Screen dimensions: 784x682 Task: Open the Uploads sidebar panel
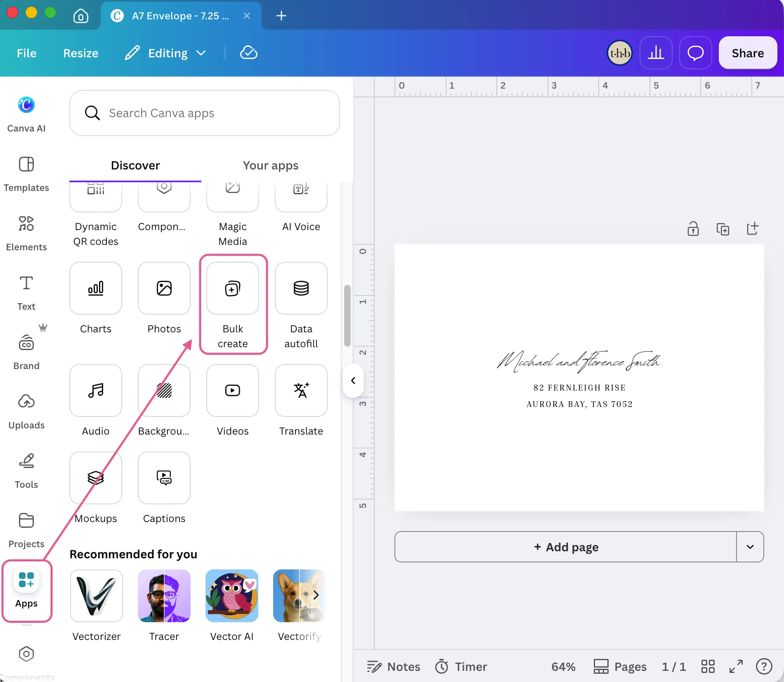pyautogui.click(x=26, y=412)
